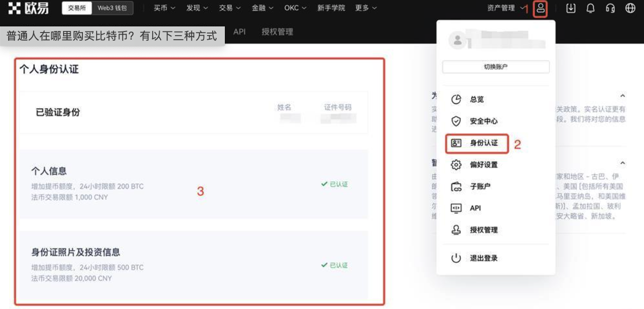The image size is (644, 309).
Task: Expand the 买币 dropdown in navigation
Action: point(164,8)
